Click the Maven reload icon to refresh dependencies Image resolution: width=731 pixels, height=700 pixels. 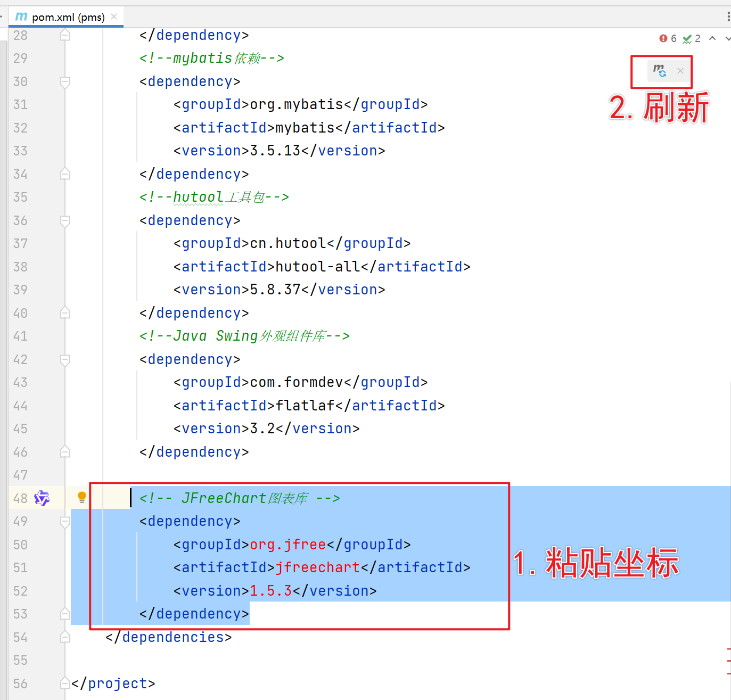(660, 70)
